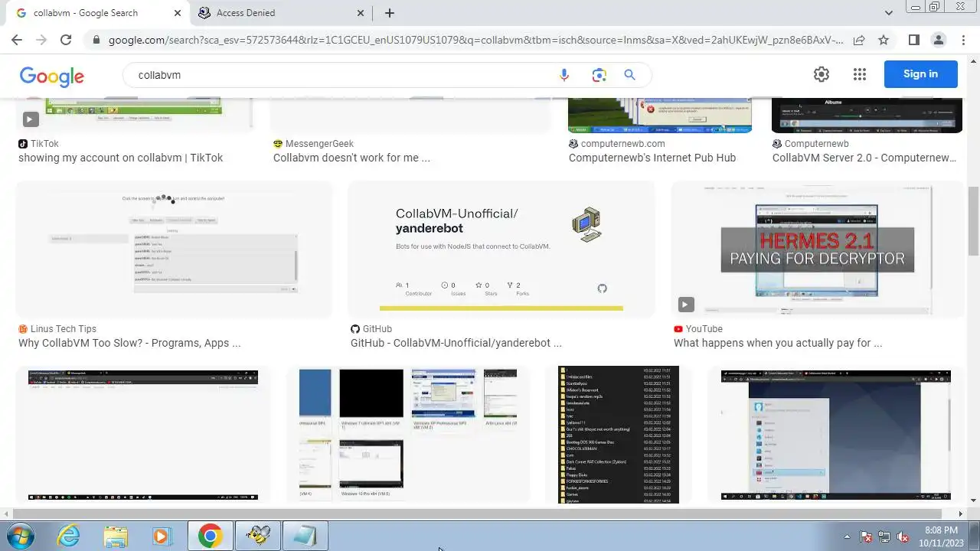Share this page via address bar icon
This screenshot has height=551, width=980.
tap(859, 40)
